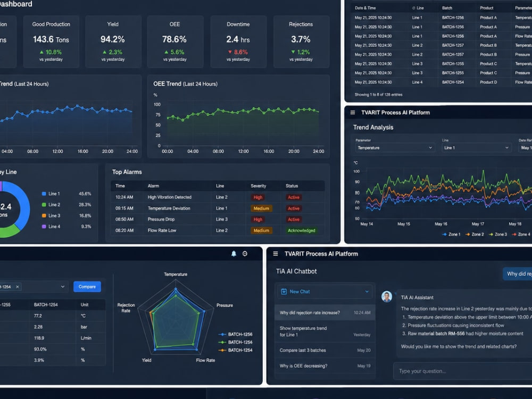Screen dimensions: 532x399
Task: Open the Line 1 selector dropdown
Action: pos(477,147)
